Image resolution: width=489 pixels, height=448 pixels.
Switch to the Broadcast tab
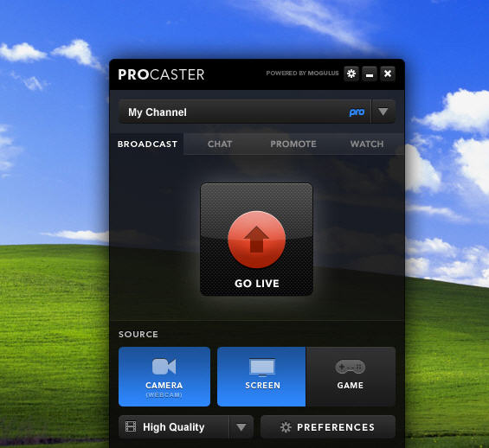pyautogui.click(x=147, y=144)
